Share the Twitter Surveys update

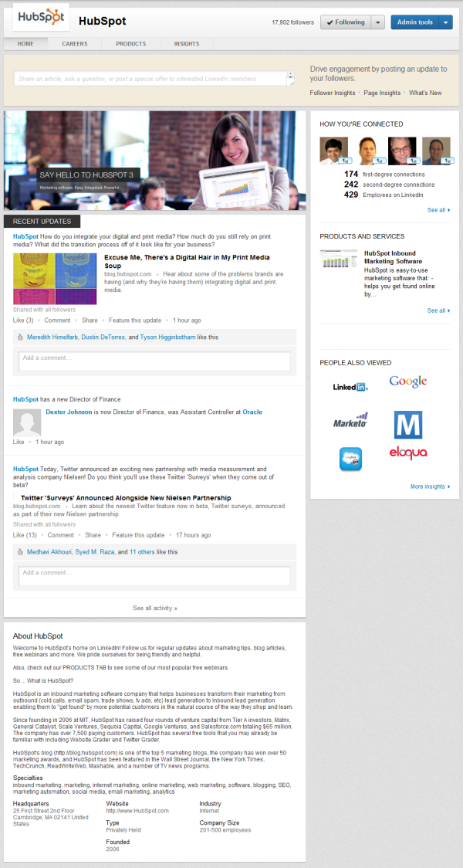pyautogui.click(x=93, y=534)
